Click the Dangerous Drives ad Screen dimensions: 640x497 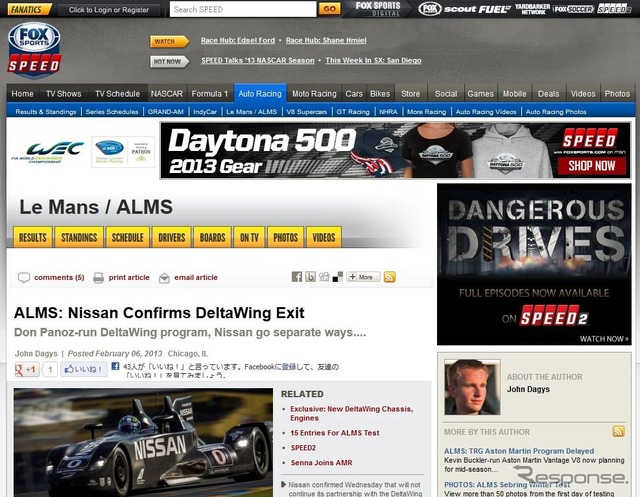click(534, 264)
